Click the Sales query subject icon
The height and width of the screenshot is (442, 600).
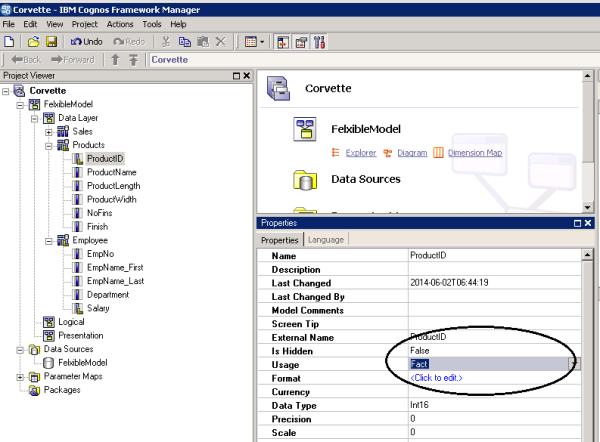click(x=63, y=131)
